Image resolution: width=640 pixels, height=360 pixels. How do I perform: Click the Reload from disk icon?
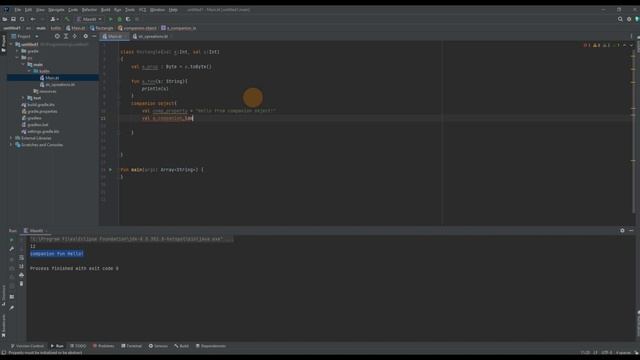(22, 19)
